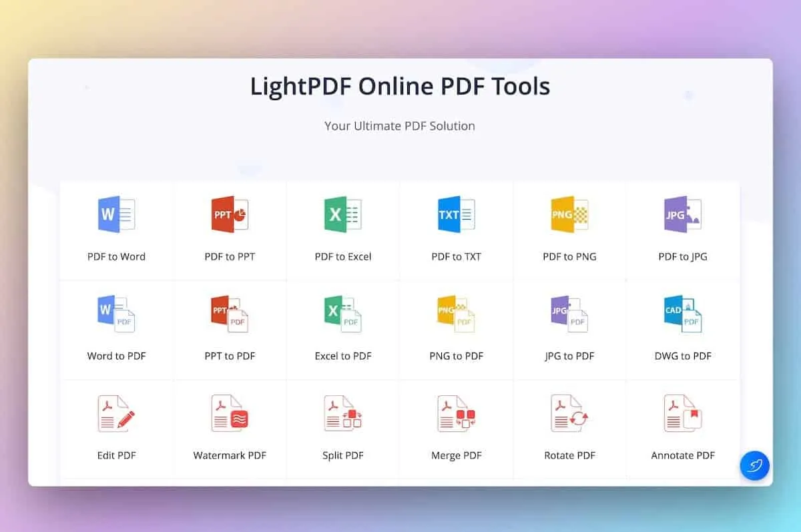Image resolution: width=801 pixels, height=532 pixels.
Task: Select the Watermark PDF icon
Action: point(230,413)
